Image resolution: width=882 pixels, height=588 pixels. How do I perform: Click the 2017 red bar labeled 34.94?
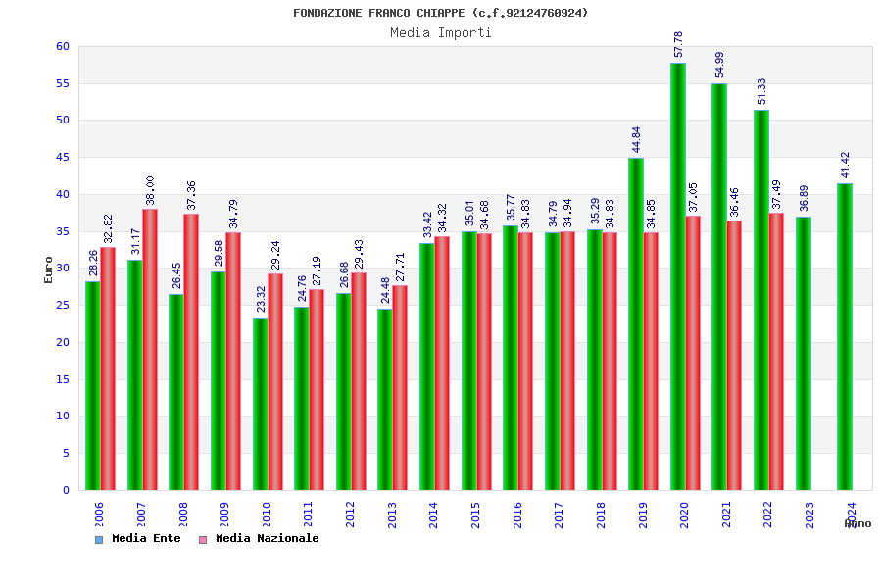567,361
